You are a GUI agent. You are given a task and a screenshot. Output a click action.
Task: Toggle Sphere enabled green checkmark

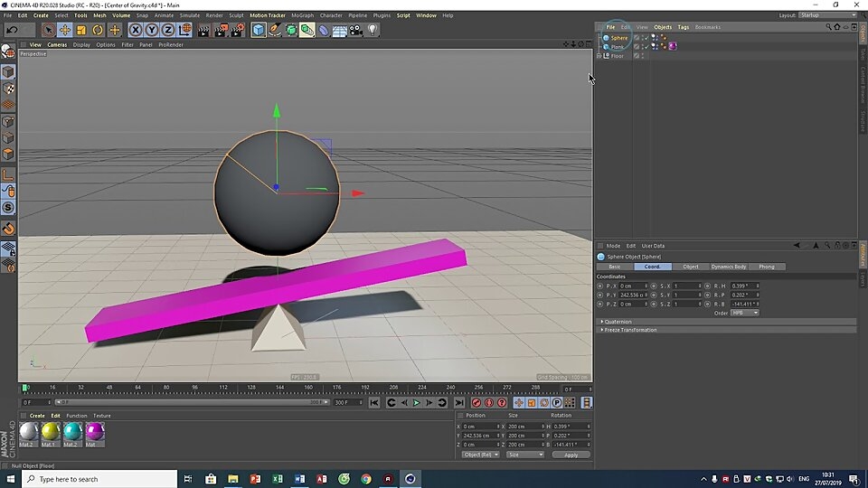646,38
